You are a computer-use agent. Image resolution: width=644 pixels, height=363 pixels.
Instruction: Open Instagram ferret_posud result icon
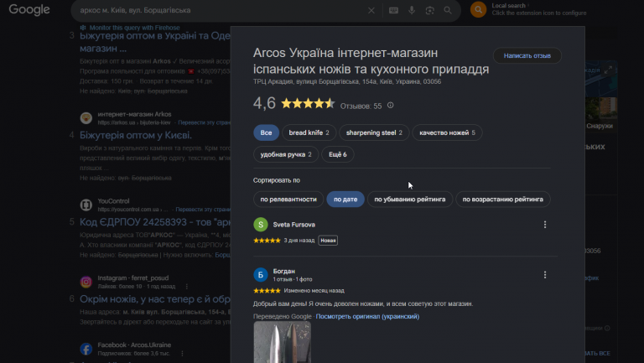[x=86, y=282]
